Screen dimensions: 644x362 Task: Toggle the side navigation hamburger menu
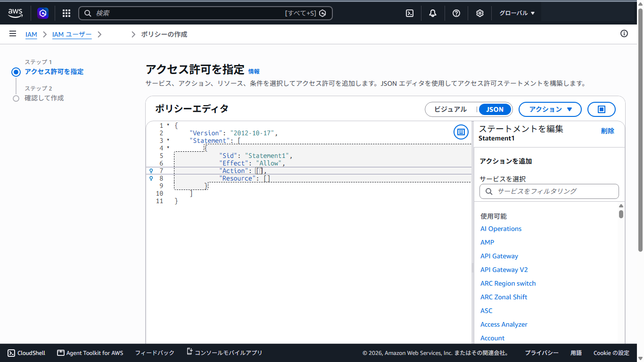click(13, 34)
